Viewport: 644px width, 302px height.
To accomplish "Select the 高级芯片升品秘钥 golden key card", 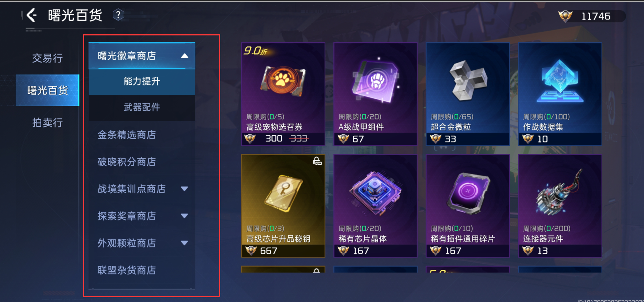I will 283,206.
